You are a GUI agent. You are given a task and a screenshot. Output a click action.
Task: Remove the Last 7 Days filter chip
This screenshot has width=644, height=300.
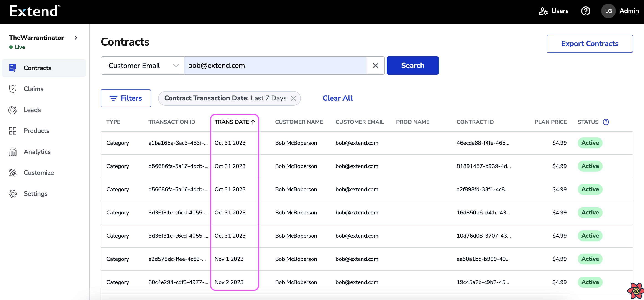[293, 98]
